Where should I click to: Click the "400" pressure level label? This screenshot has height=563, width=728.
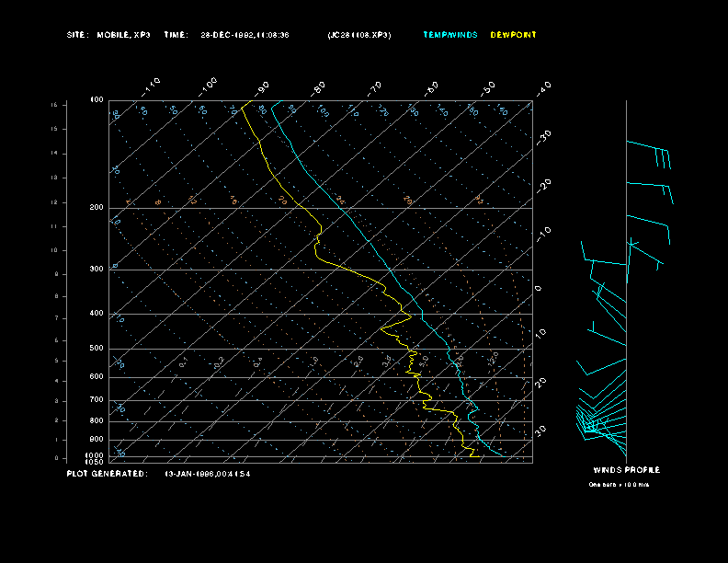(x=97, y=313)
